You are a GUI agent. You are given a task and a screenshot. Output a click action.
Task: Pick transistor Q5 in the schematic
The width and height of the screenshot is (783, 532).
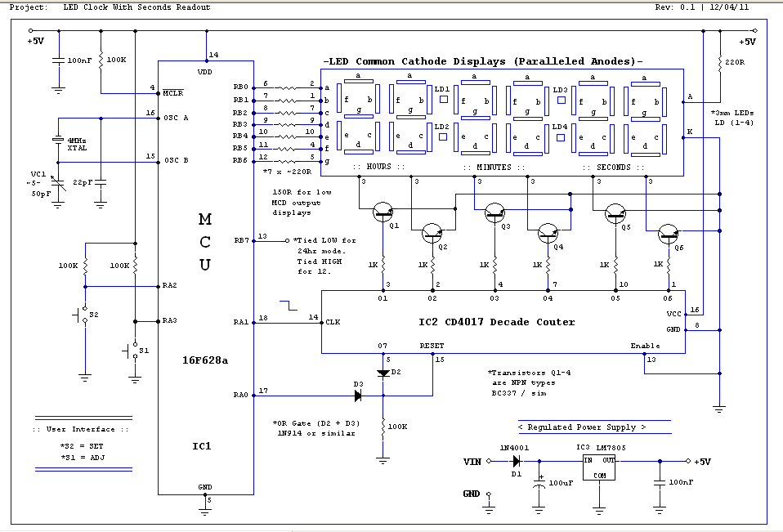pos(615,213)
